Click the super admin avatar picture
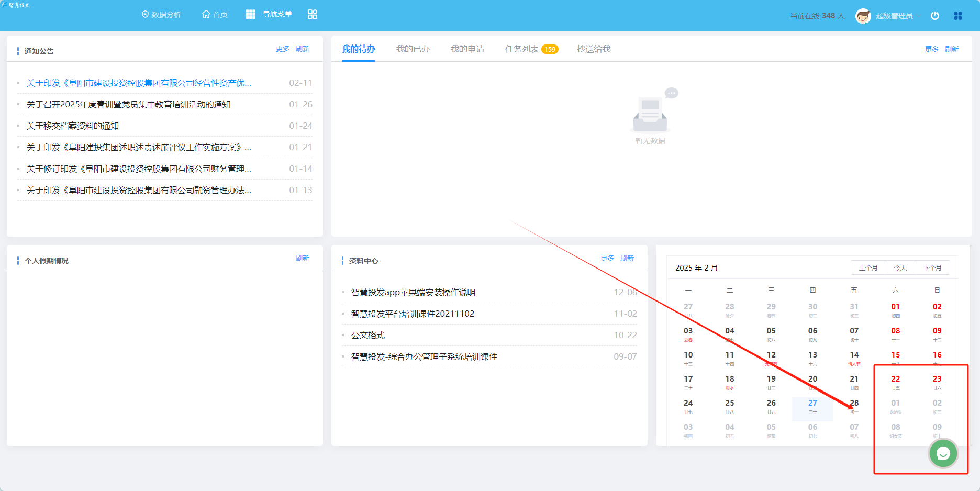 (863, 16)
